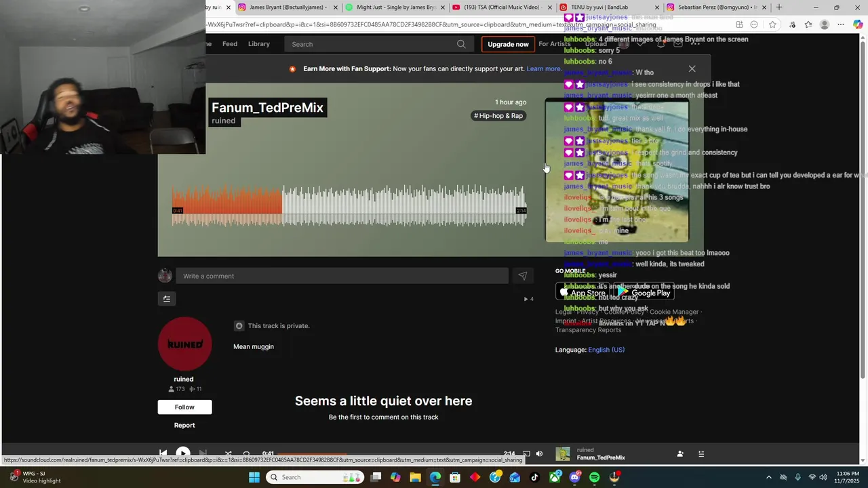Open the next-up queue list
Image resolution: width=868 pixels, height=488 pixels.
coord(701,454)
